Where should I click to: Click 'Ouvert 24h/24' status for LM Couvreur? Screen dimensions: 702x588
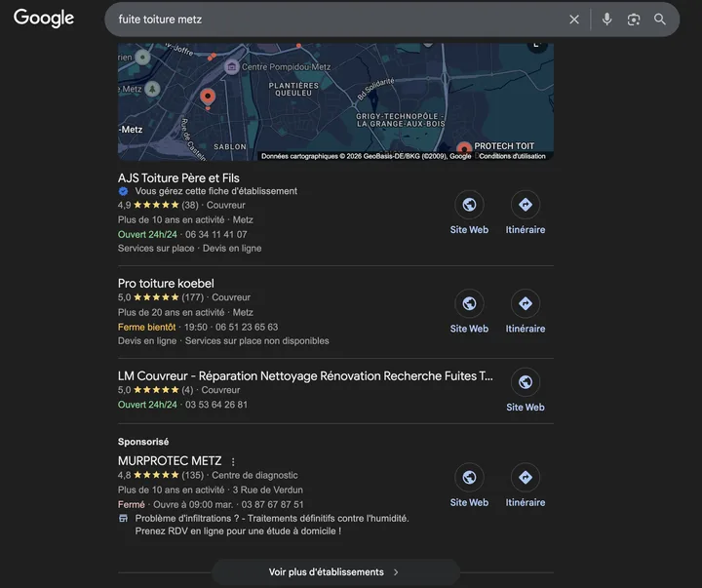(x=147, y=405)
